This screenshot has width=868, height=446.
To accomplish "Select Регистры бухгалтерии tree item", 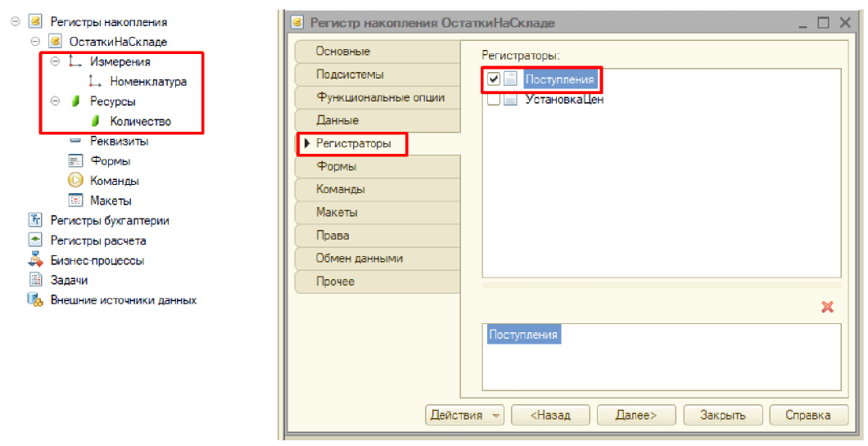I will click(x=110, y=220).
